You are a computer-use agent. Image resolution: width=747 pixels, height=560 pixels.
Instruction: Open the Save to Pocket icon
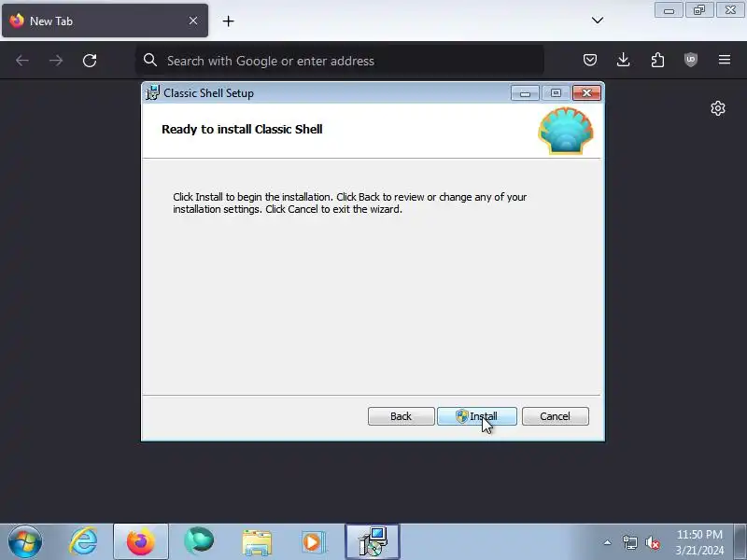click(590, 60)
